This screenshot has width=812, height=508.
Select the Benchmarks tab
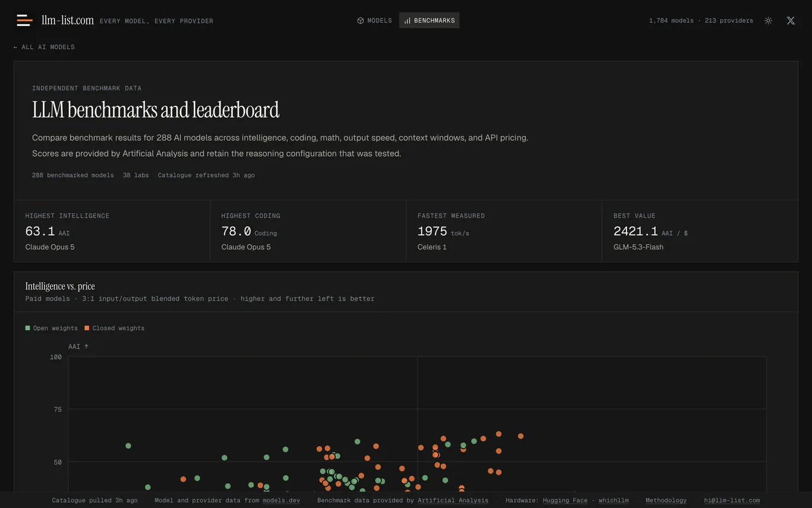(x=429, y=21)
